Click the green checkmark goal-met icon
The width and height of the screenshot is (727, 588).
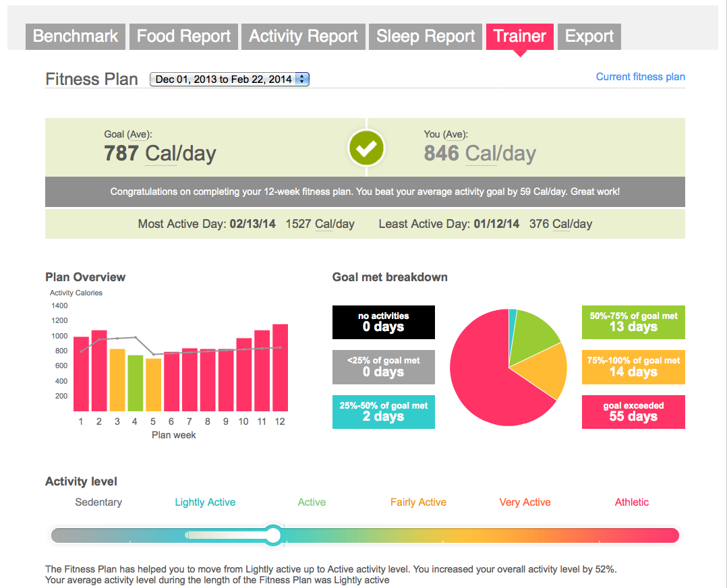click(366, 148)
